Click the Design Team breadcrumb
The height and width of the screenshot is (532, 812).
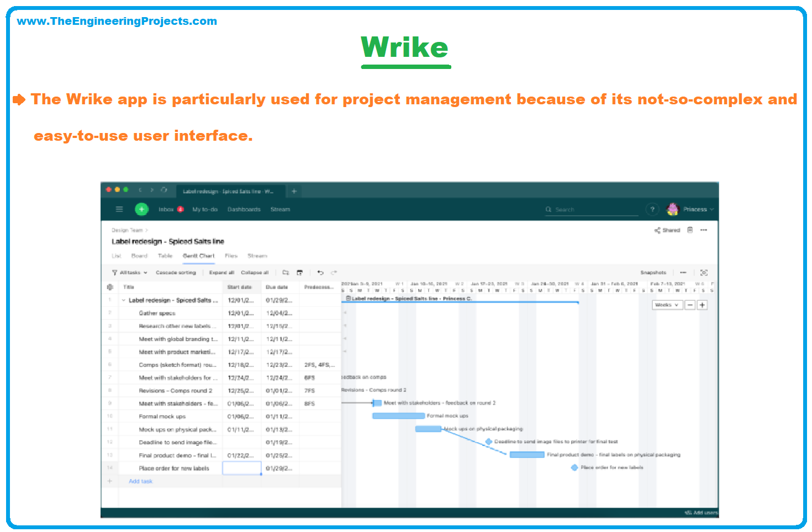click(127, 230)
